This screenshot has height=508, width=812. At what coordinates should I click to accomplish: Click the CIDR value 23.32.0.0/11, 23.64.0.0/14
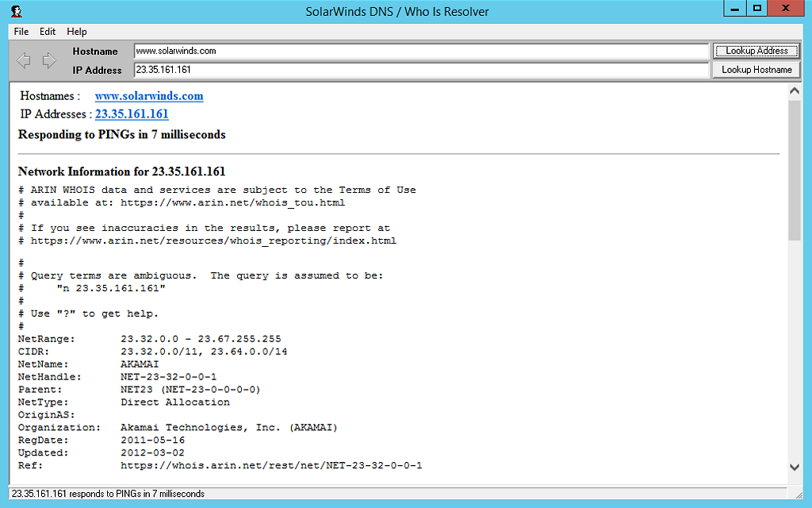point(204,352)
